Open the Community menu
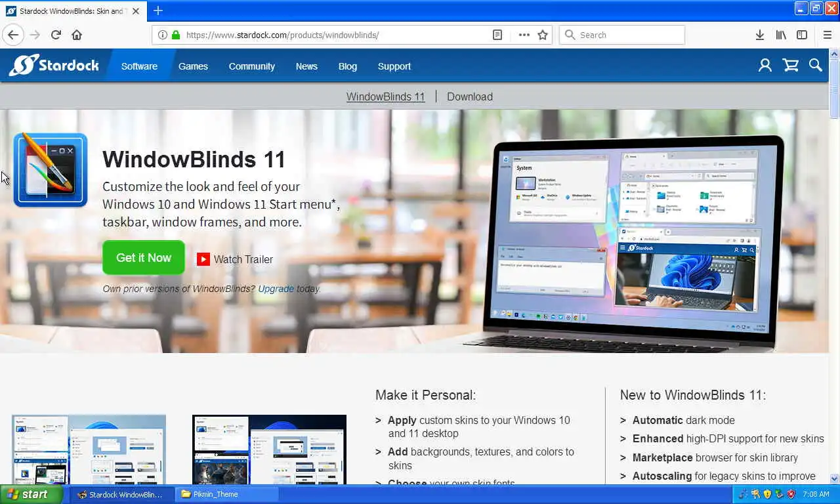Screen dimensions: 840x504 click(x=251, y=66)
